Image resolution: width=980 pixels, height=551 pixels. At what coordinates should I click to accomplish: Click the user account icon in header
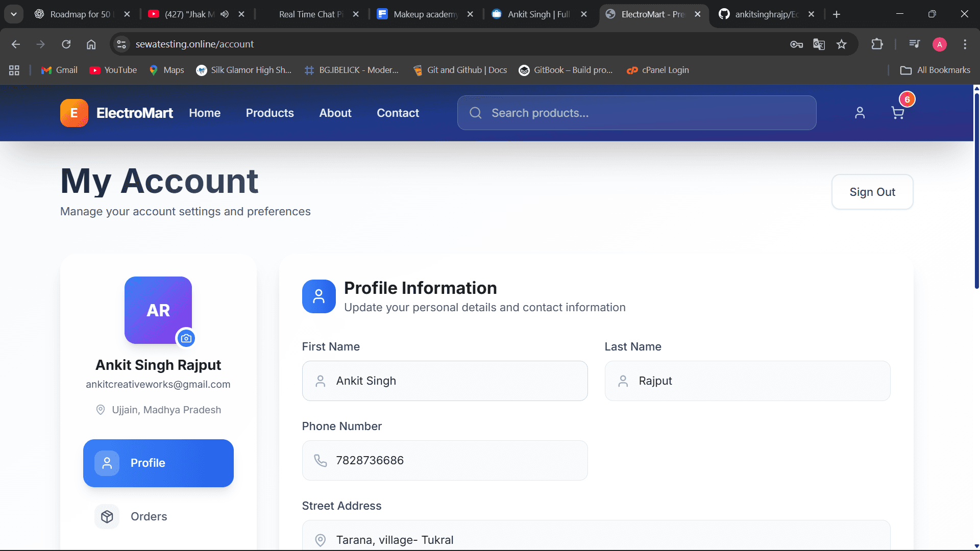point(860,113)
